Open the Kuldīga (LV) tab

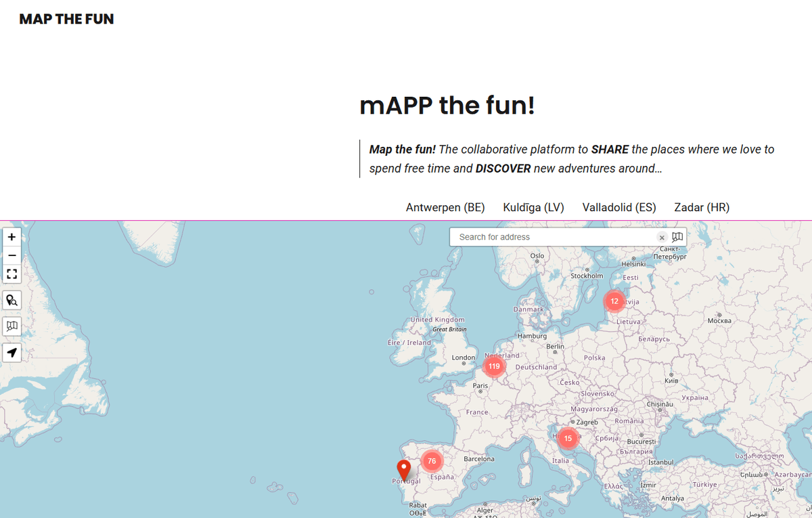click(x=533, y=207)
